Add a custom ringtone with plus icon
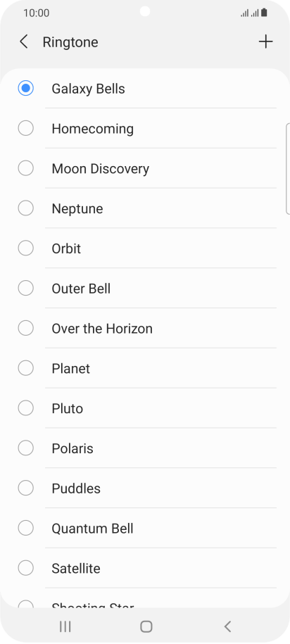This screenshot has width=290, height=644. (x=265, y=42)
